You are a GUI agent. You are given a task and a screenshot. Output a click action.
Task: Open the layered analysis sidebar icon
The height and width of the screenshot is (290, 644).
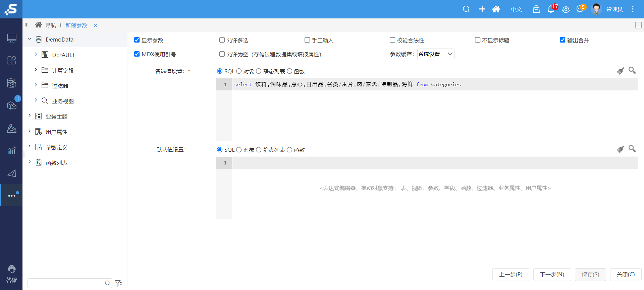(12, 128)
